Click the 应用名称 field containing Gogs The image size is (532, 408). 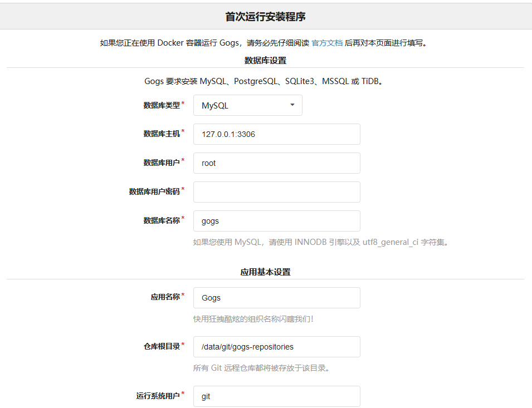276,298
